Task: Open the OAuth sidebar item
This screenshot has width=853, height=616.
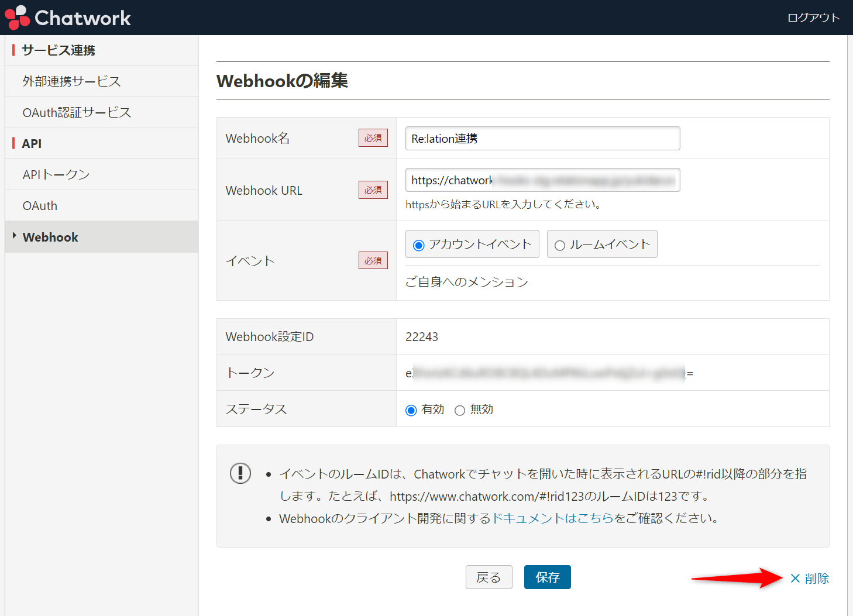Action: (102, 206)
